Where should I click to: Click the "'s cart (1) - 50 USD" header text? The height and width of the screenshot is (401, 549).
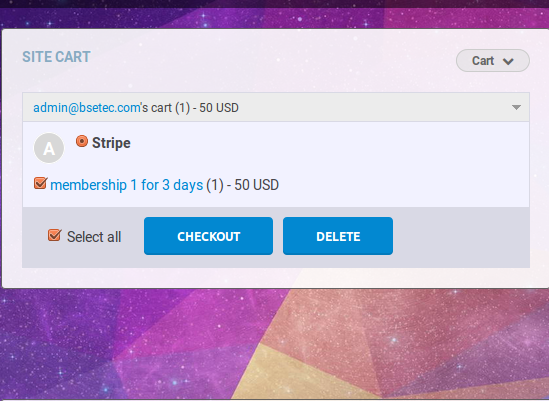coord(190,108)
